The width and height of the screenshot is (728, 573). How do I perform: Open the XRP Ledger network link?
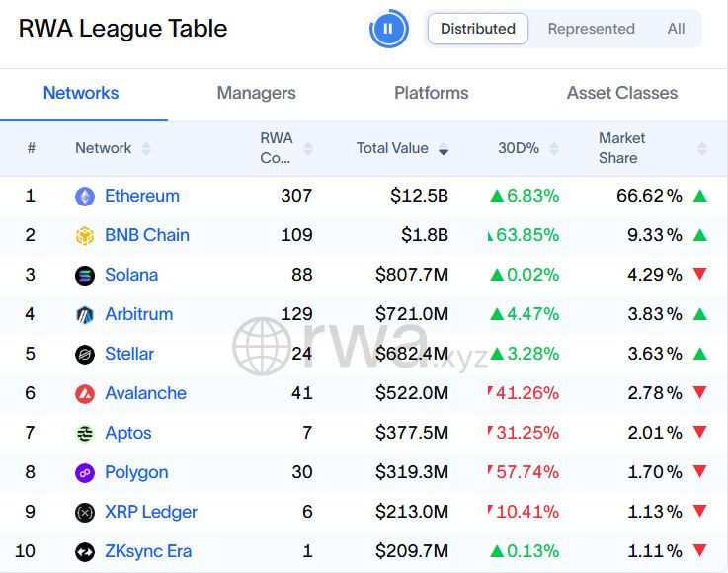tap(151, 512)
